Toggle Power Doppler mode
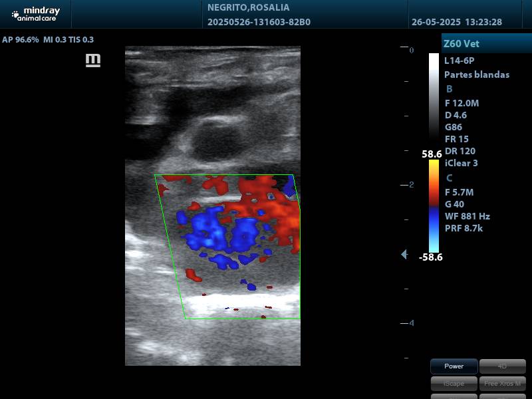This screenshot has width=532, height=399. point(454,366)
